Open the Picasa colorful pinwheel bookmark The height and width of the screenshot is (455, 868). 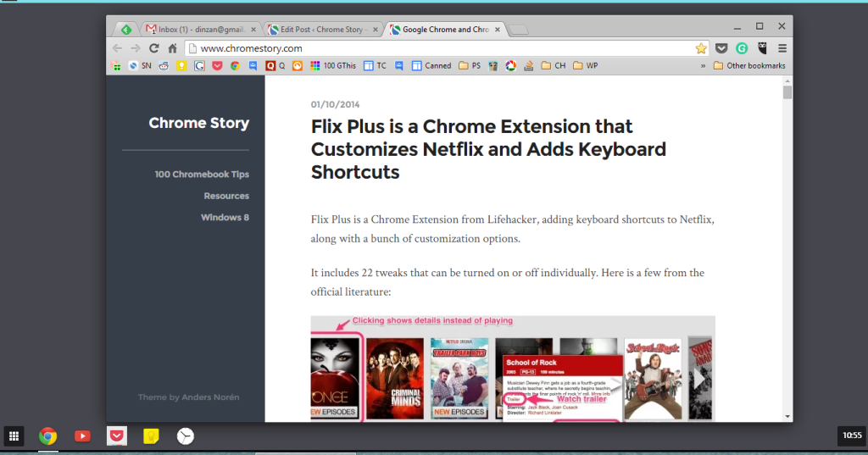tap(510, 65)
